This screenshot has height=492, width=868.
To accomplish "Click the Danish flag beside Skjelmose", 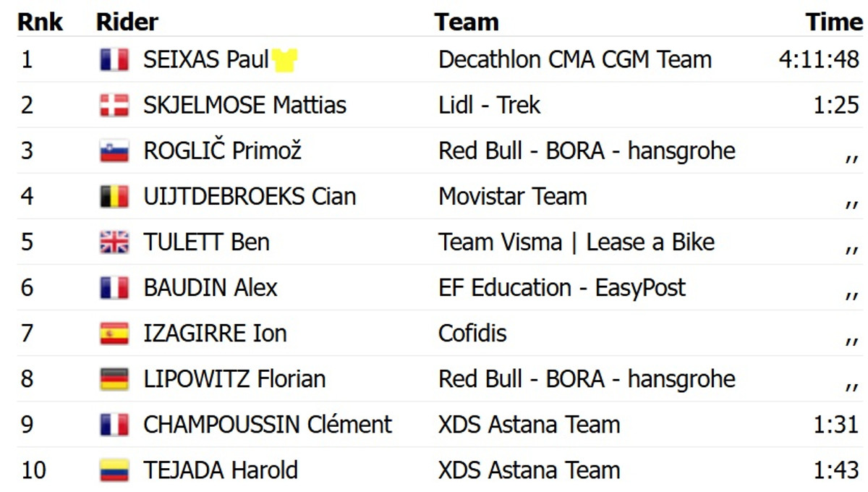I will coord(114,106).
